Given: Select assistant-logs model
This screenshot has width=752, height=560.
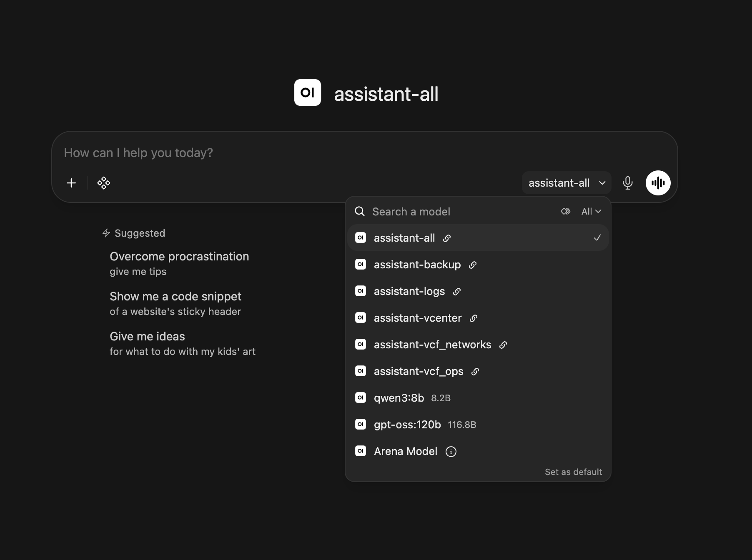Looking at the screenshot, I should point(478,291).
